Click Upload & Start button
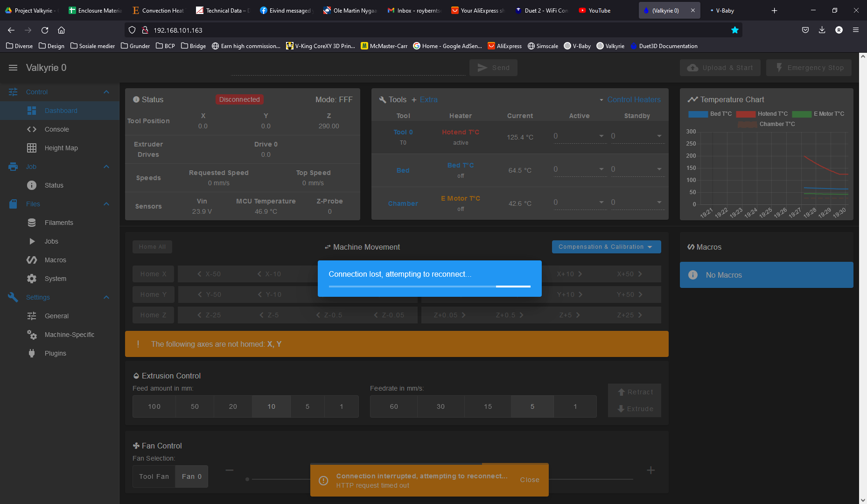 click(720, 68)
